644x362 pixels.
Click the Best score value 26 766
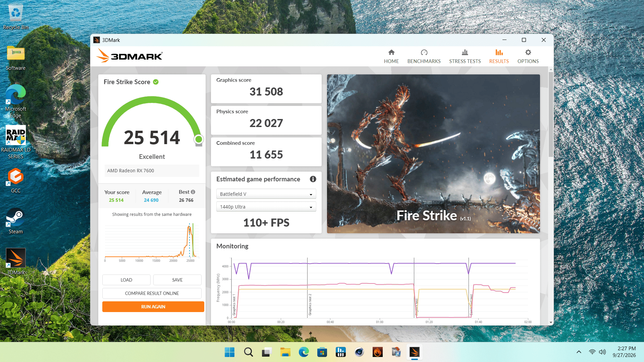186,200
